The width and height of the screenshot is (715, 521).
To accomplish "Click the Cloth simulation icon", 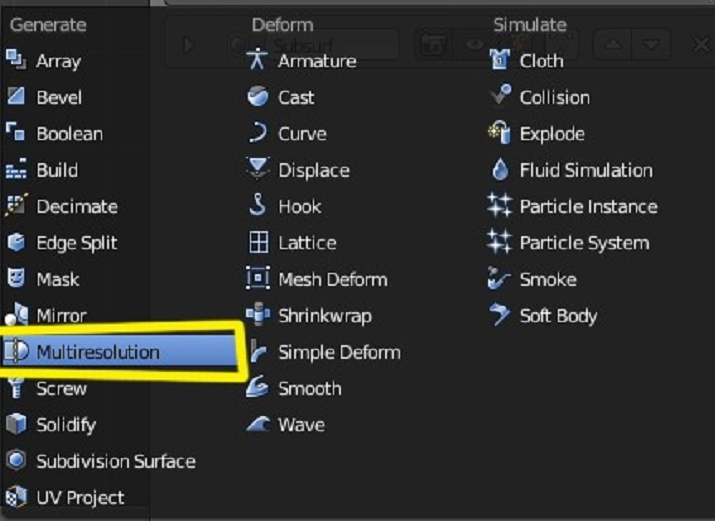I will tap(500, 61).
